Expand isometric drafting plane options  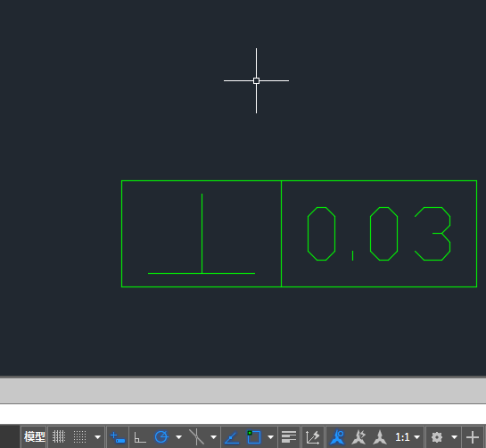click(x=213, y=437)
